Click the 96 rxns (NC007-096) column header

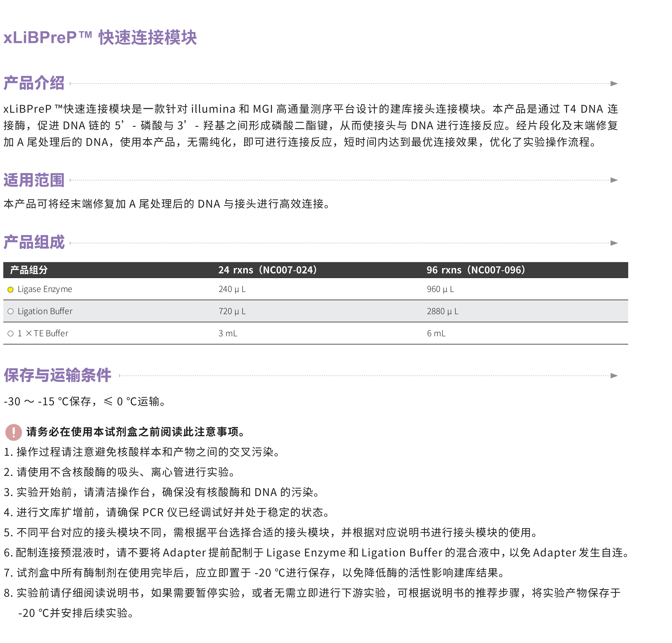coord(476,270)
